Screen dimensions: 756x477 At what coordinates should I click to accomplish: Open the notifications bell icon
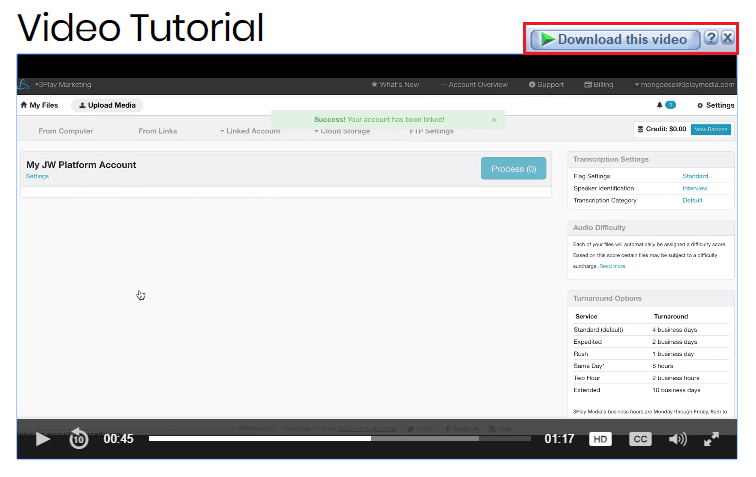(x=660, y=105)
